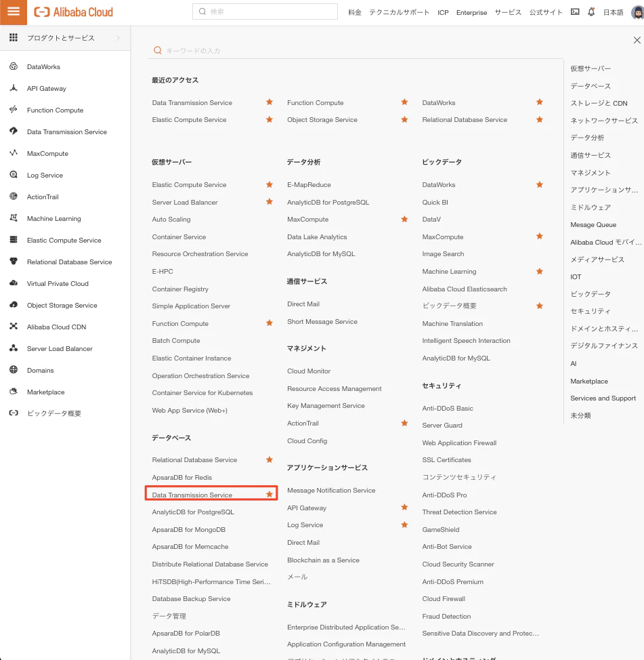The image size is (644, 660).
Task: Click Alibaba Cloud CDN sidebar icon
Action: pos(14,326)
